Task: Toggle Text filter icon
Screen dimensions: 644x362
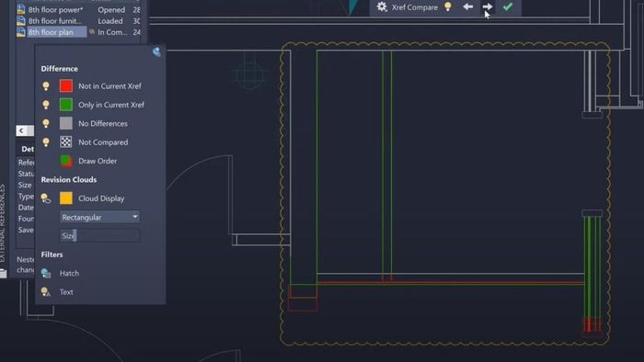Action: pyautogui.click(x=46, y=292)
